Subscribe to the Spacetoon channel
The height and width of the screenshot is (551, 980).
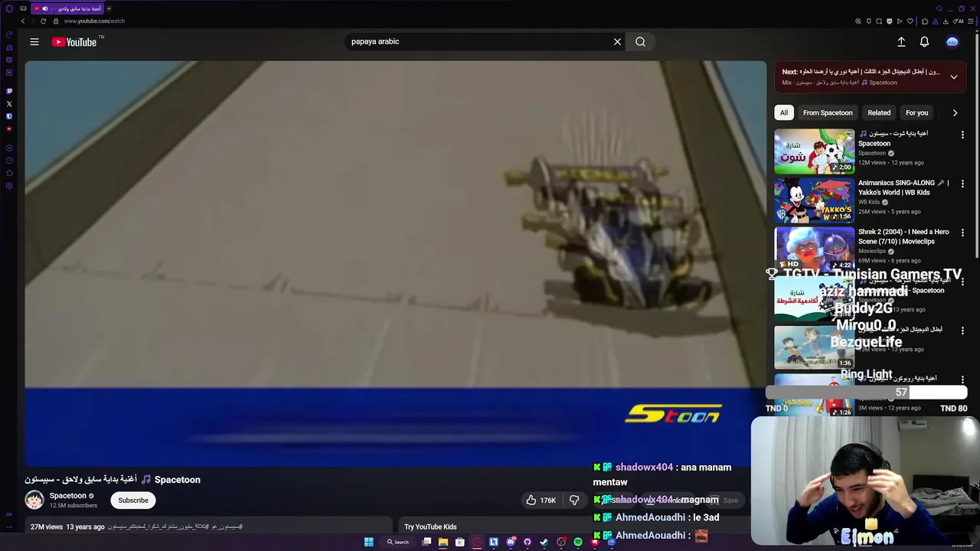coord(133,500)
